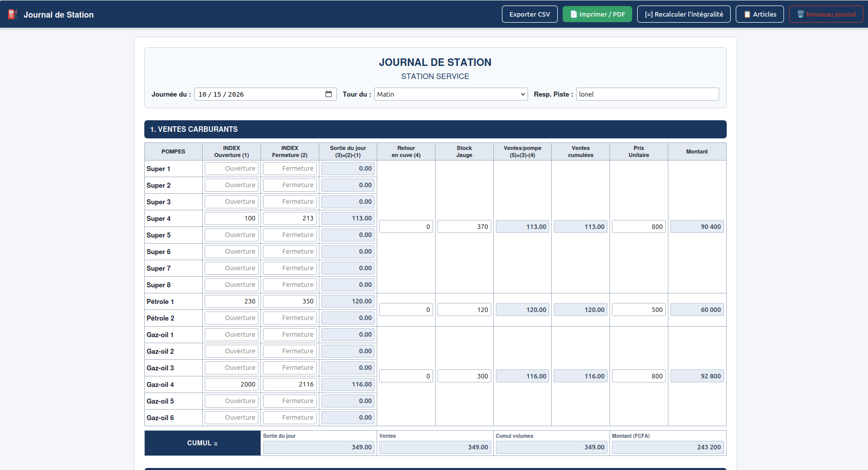Click Gaz-oil 1 Fermeture index field

tap(290, 335)
